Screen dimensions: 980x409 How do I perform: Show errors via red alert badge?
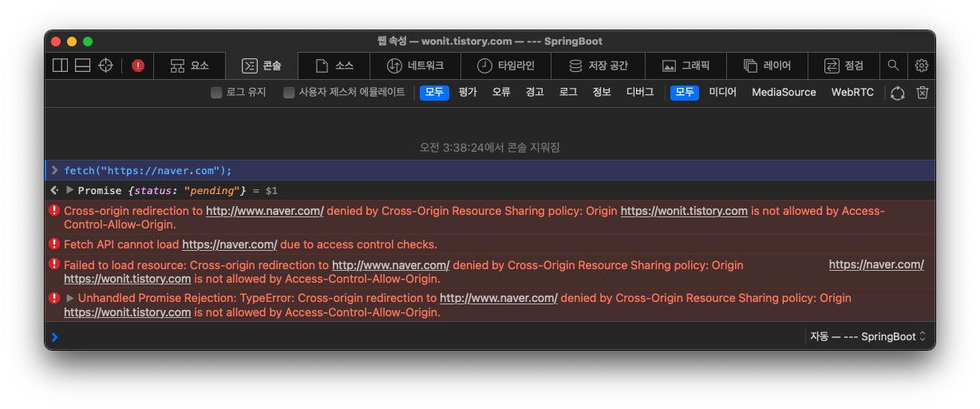tap(138, 66)
